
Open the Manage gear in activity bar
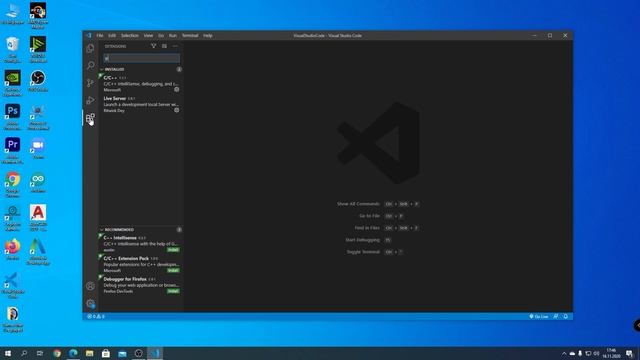[90, 304]
